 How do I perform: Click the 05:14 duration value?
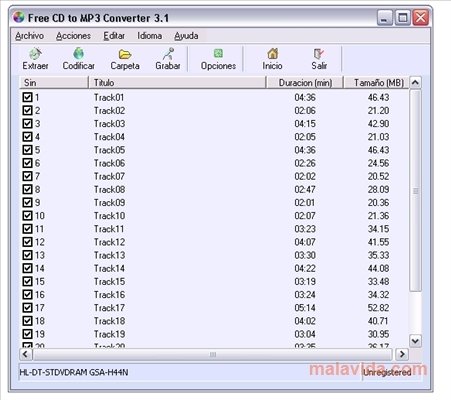pyautogui.click(x=305, y=308)
